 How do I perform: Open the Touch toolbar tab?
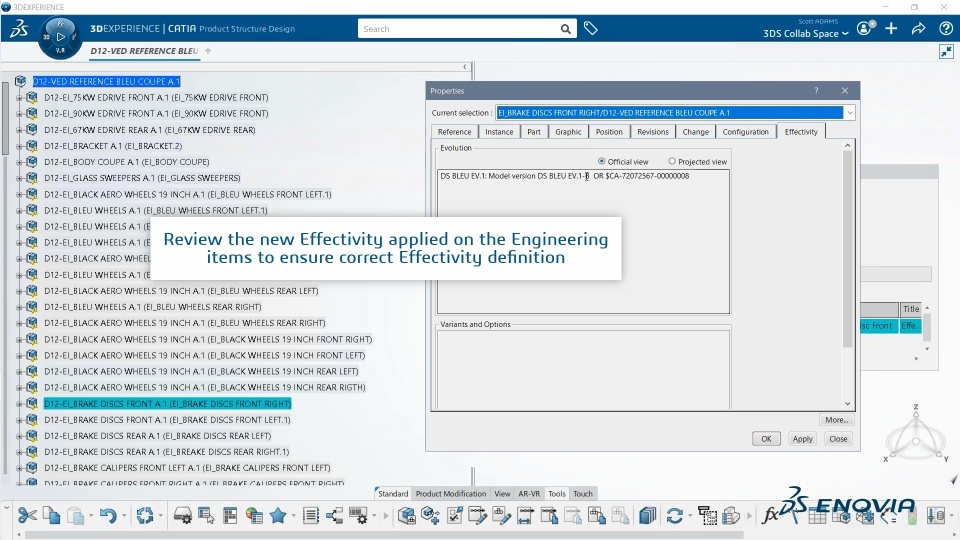tap(583, 493)
